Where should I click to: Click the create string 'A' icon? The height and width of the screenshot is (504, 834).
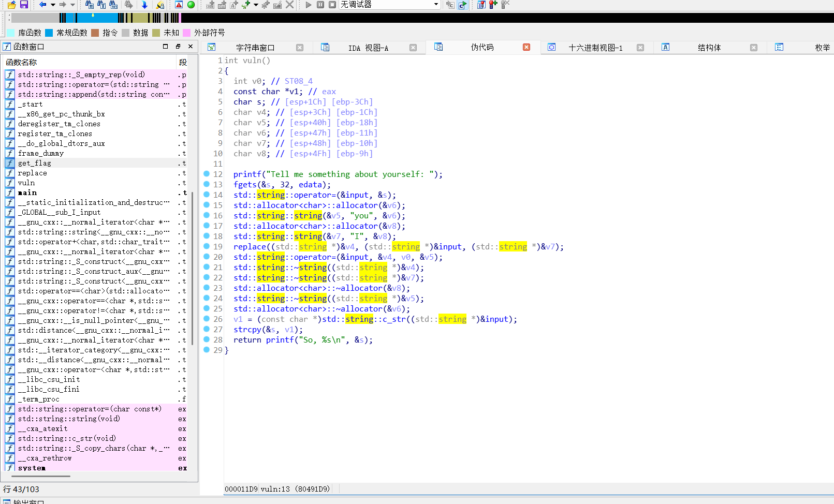pyautogui.click(x=234, y=5)
